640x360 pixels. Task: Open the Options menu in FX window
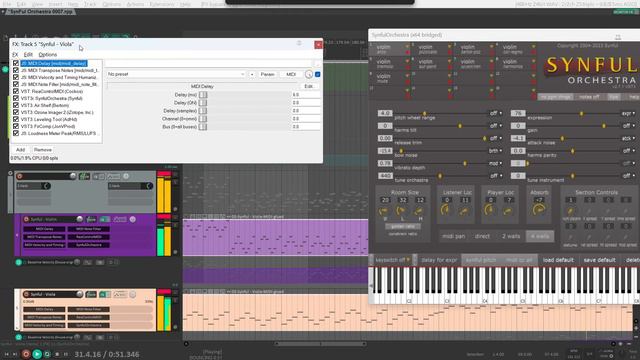[48, 55]
